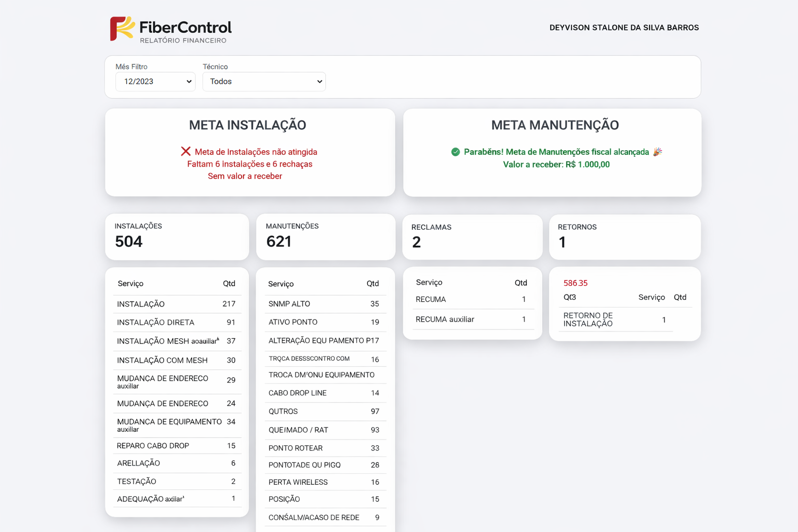
Task: Expand the Técnico dropdown showing Todos
Action: (x=264, y=82)
